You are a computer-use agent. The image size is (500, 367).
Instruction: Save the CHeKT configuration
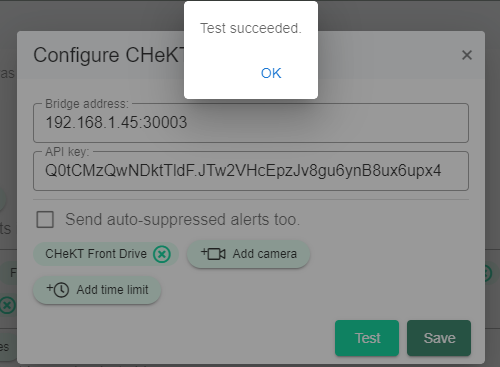tap(439, 338)
